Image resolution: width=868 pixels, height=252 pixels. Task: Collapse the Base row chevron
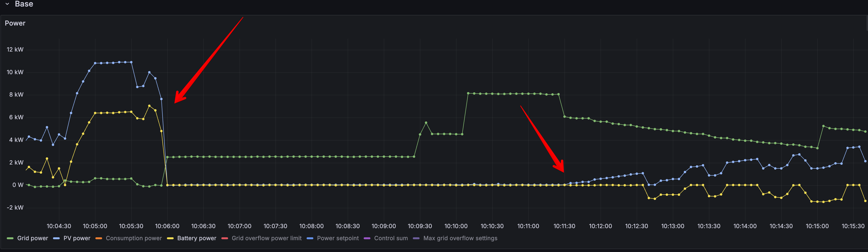(7, 4)
